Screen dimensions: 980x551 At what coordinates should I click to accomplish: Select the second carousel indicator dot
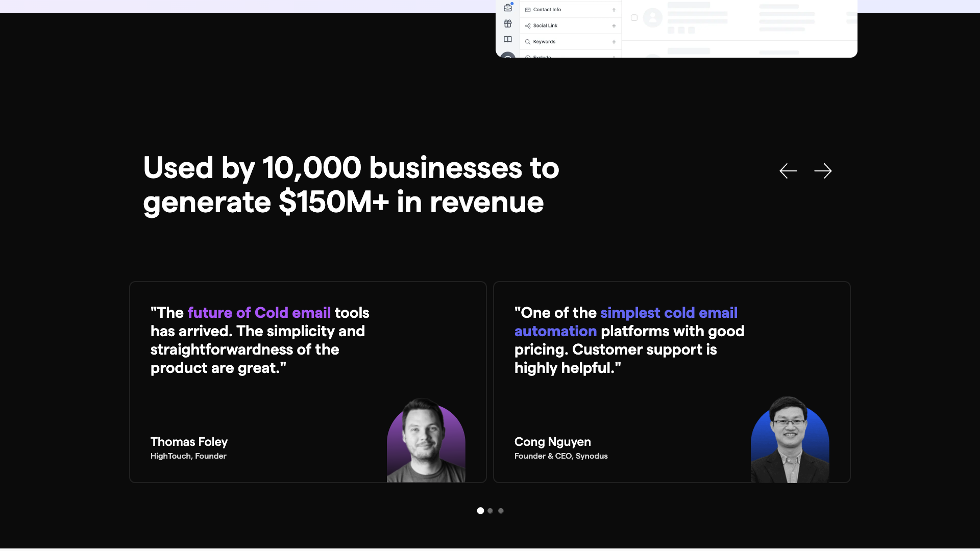click(x=490, y=510)
